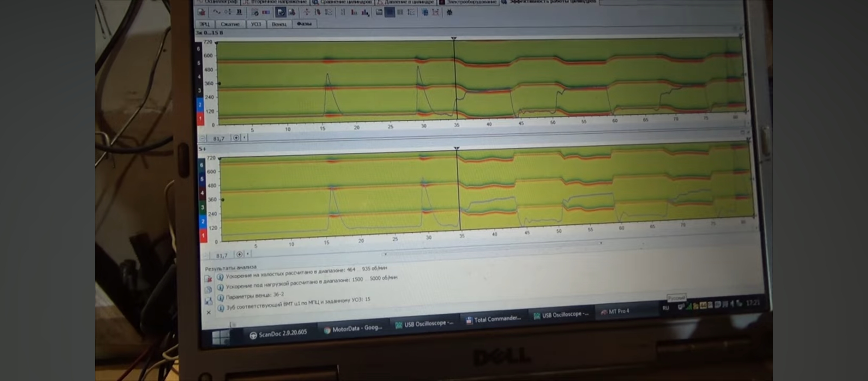Open dropdown arrow next to lower 81,7 zoom
Screen dimensions: 868x381
coord(248,254)
